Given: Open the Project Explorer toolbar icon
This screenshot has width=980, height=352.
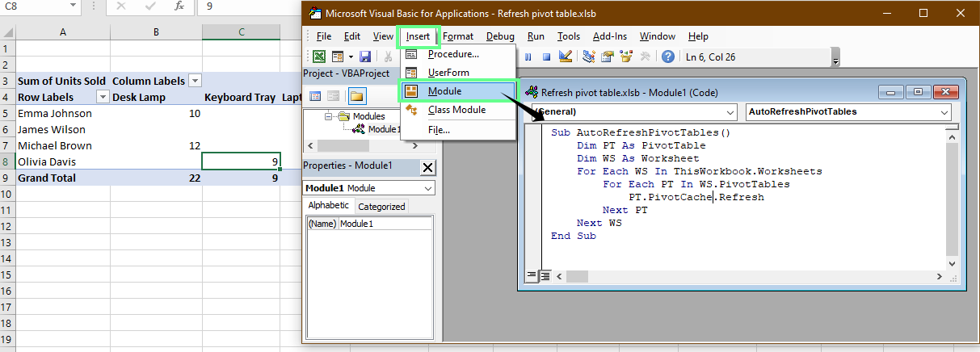Looking at the screenshot, I should point(588,57).
